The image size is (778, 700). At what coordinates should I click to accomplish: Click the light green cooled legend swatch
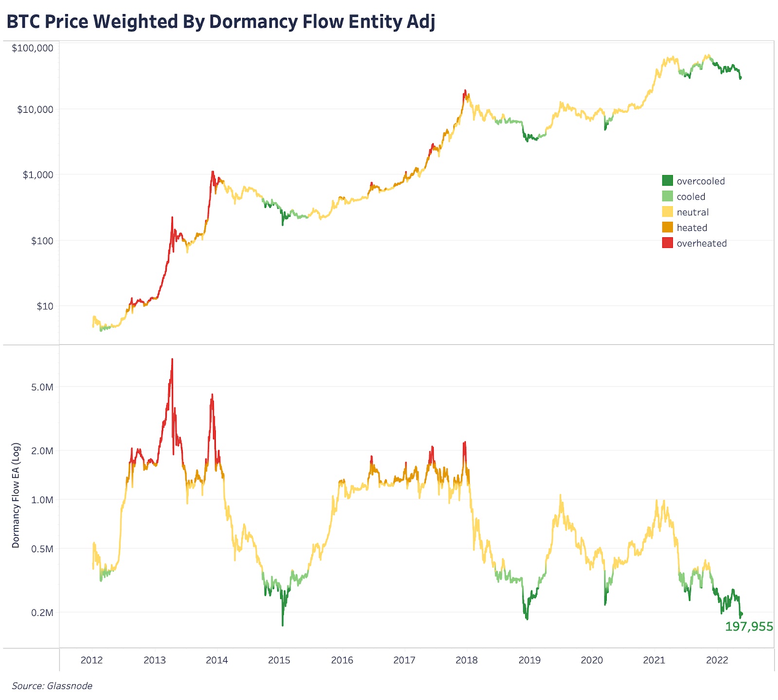pyautogui.click(x=667, y=196)
